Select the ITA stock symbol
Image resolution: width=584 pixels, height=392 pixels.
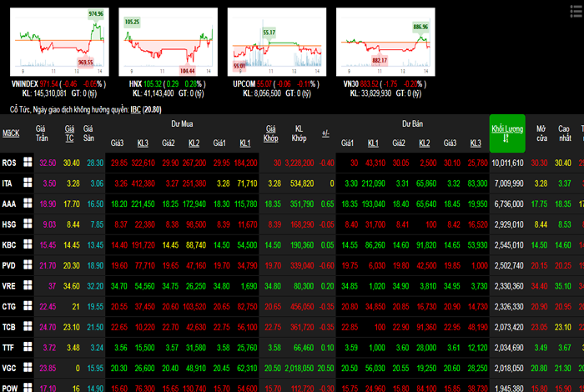tap(7, 183)
